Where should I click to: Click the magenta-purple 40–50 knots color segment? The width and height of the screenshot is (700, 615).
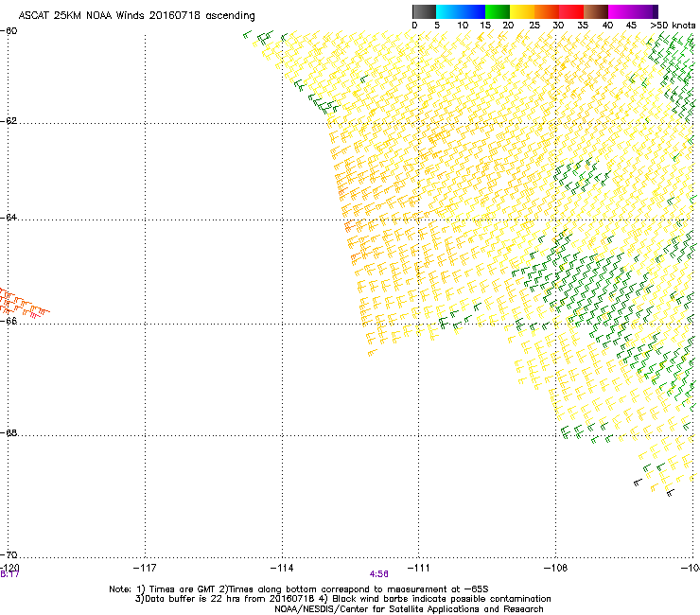633,11
